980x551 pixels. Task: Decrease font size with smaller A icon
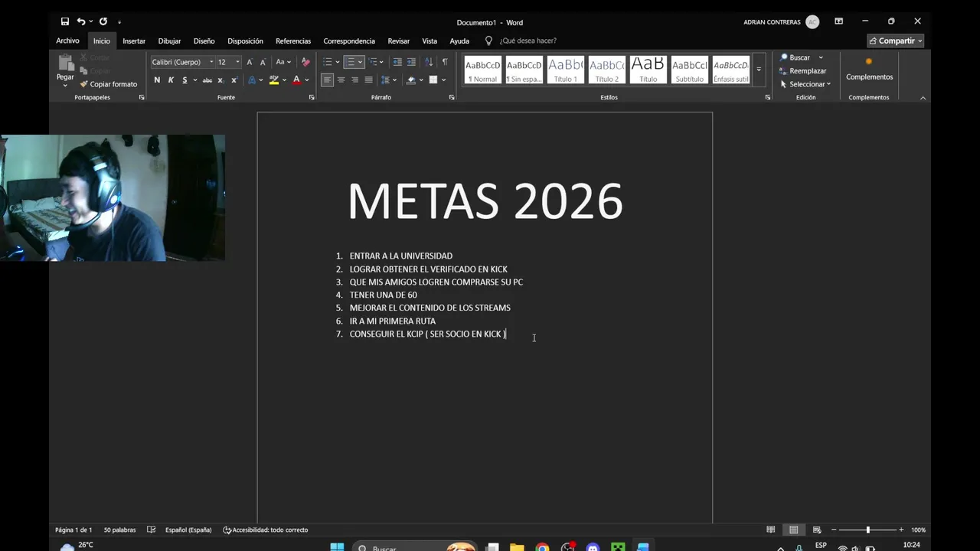pyautogui.click(x=263, y=62)
